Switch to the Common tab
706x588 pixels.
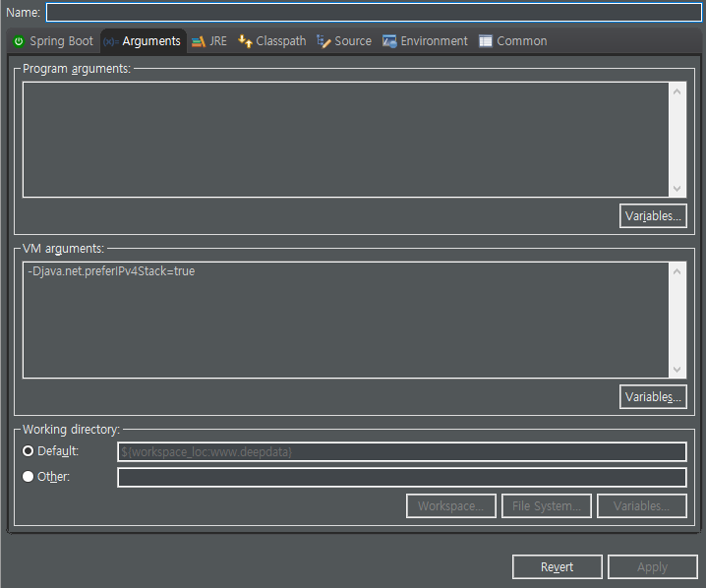pyautogui.click(x=513, y=41)
